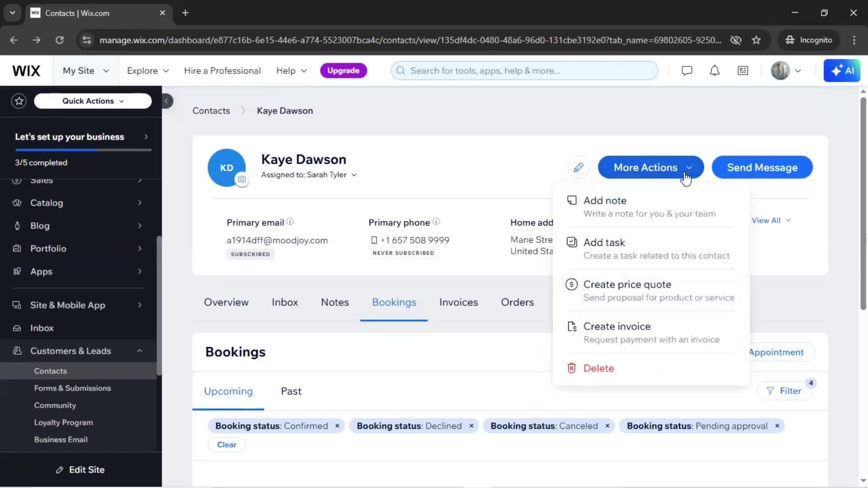The width and height of the screenshot is (868, 488).
Task: Open Forms & Submissions in sidebar
Action: [72, 388]
